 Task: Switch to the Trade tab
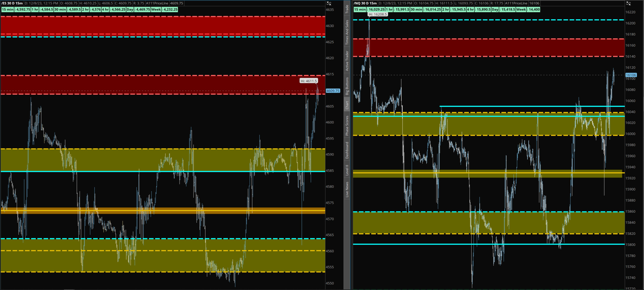[347, 8]
